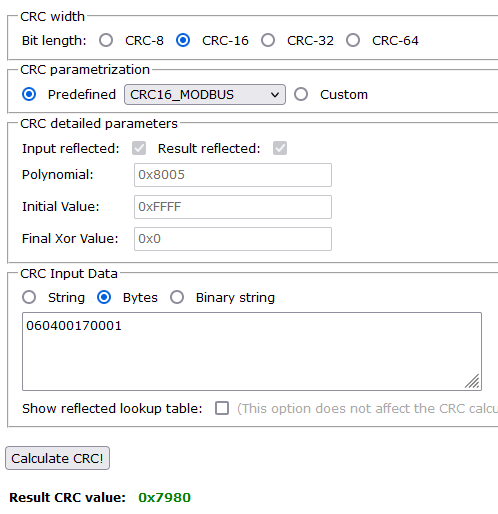Toggle the Result reflected checkbox

[280, 148]
